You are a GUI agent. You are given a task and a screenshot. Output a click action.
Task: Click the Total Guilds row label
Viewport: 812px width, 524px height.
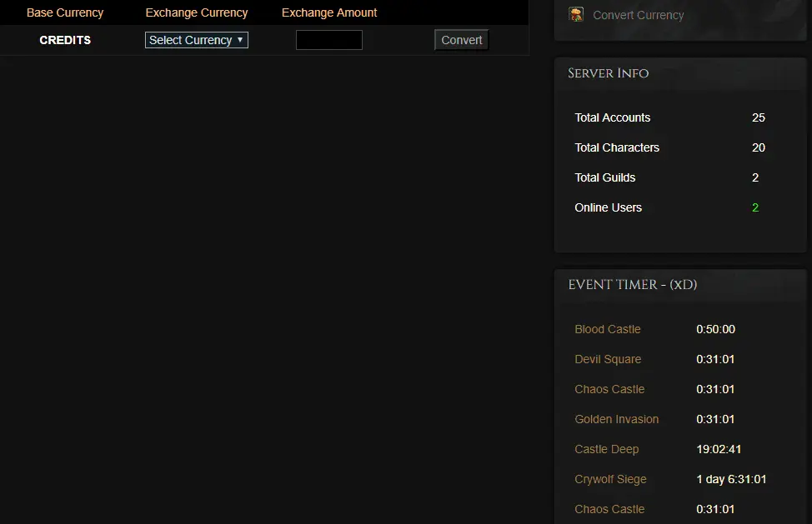pos(605,177)
